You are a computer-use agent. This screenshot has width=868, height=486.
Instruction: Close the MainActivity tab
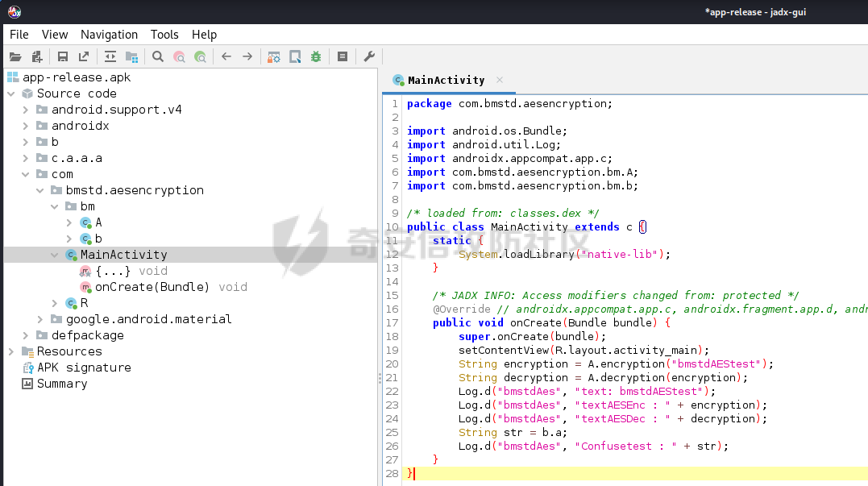click(500, 80)
